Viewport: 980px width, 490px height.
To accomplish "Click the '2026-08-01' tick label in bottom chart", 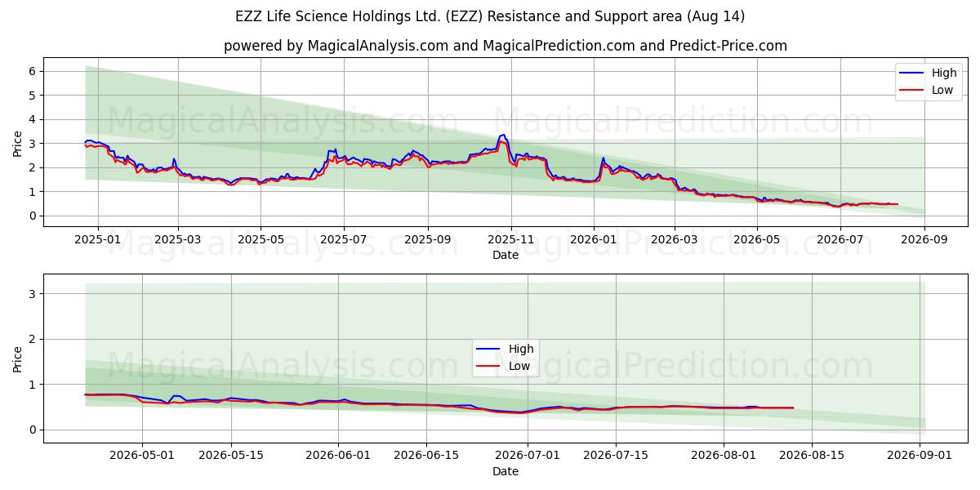I will (724, 456).
